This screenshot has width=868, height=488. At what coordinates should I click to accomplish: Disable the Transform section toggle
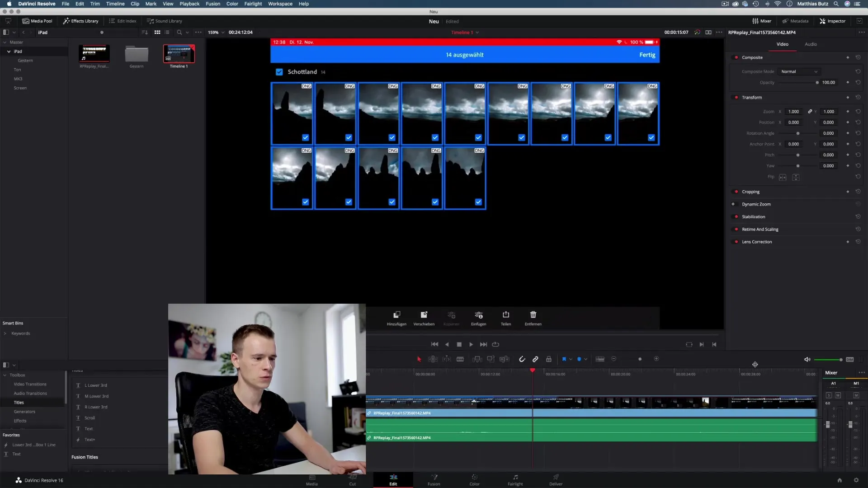tap(736, 98)
